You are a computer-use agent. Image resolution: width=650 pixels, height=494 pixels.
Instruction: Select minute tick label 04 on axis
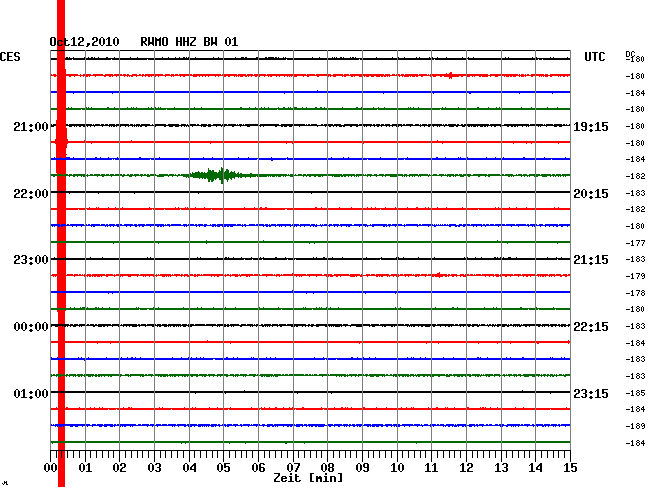pos(189,468)
